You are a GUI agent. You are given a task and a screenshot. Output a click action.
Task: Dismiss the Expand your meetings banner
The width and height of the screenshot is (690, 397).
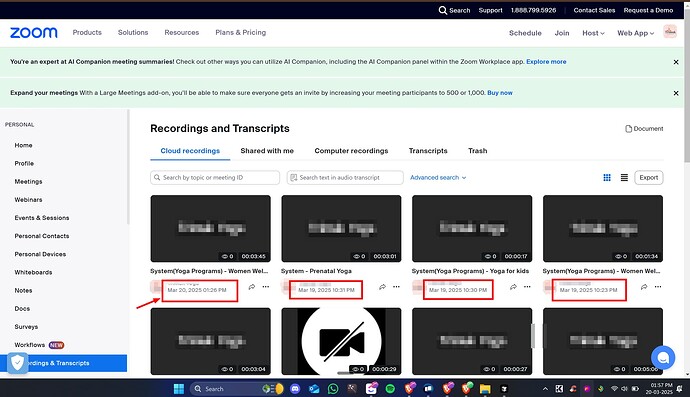pyautogui.click(x=676, y=93)
